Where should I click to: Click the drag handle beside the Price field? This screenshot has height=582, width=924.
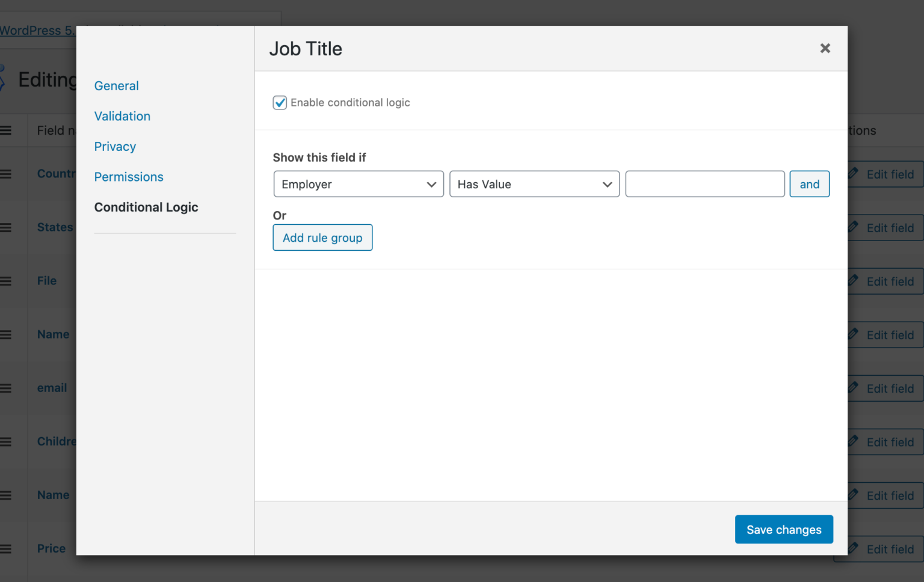tap(6, 548)
